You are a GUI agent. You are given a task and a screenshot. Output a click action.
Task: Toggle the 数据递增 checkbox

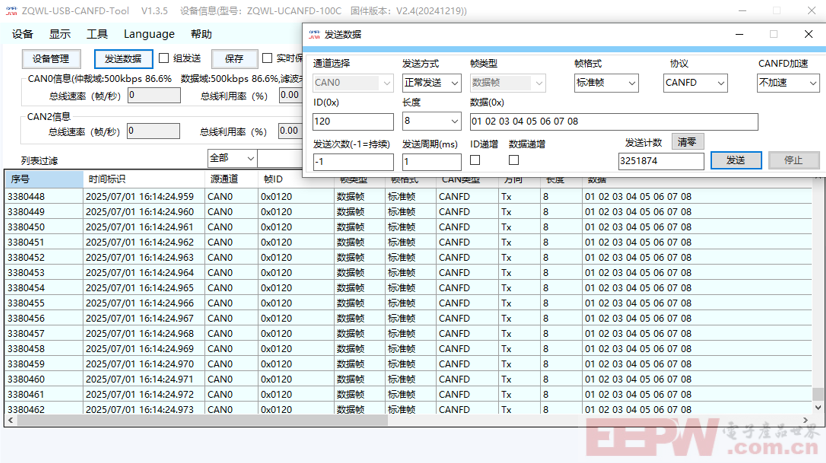tap(514, 160)
